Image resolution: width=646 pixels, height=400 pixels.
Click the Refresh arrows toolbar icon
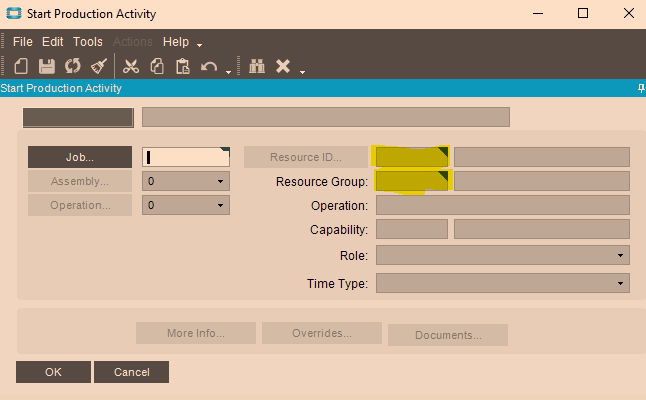coord(73,66)
